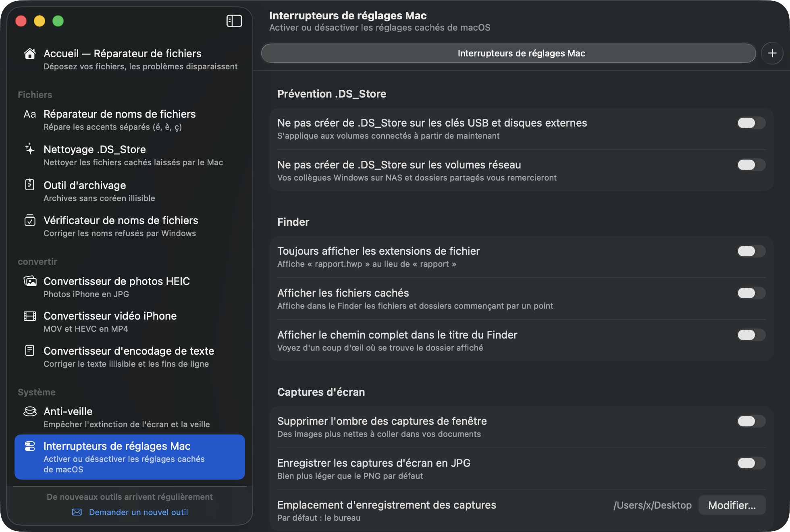Click Emplacement d'enregistrement des captures label
The height and width of the screenshot is (532, 790).
[387, 505]
